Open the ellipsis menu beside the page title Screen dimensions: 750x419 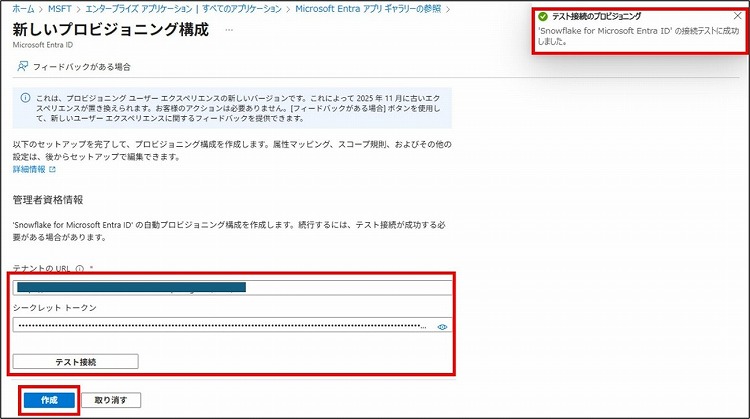(x=229, y=30)
